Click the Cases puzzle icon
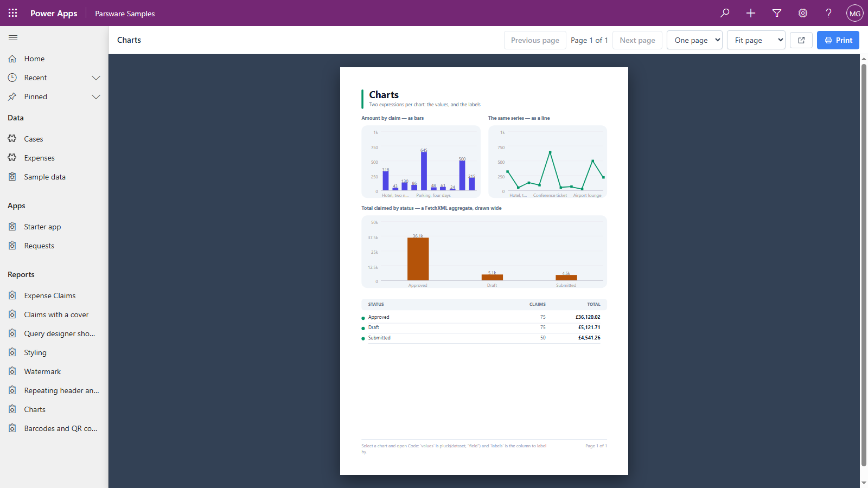Screen dimensions: 868x488 pos(12,139)
